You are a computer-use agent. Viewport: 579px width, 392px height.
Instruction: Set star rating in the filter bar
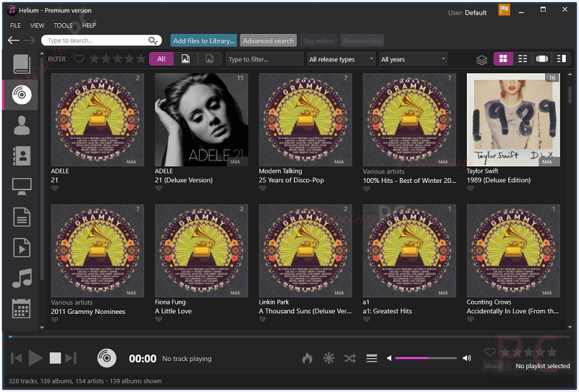[118, 59]
